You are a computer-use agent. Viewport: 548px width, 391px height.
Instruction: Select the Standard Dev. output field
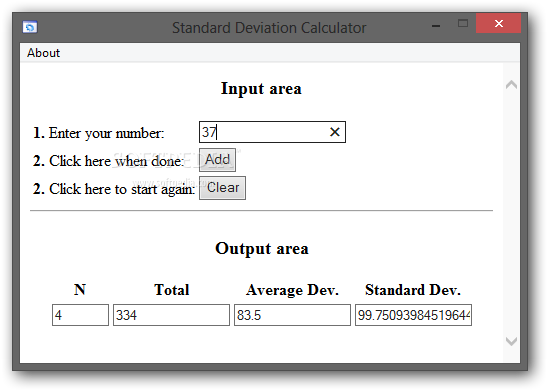(413, 315)
